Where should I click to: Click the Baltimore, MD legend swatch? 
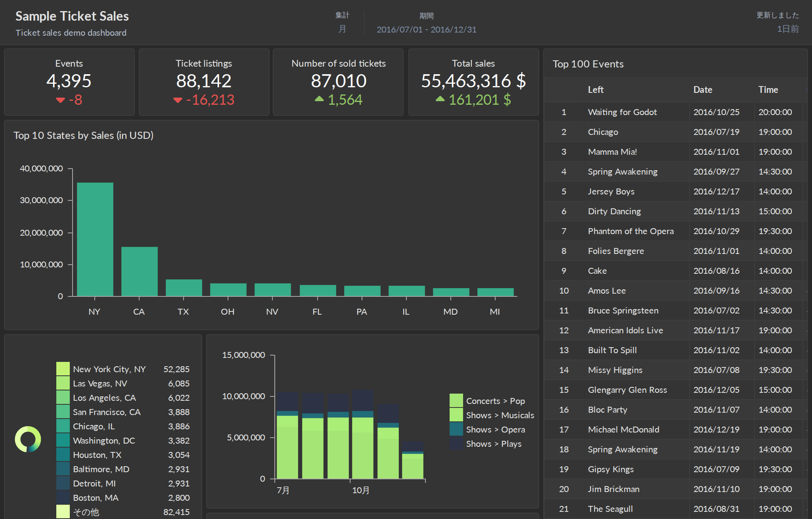click(63, 469)
